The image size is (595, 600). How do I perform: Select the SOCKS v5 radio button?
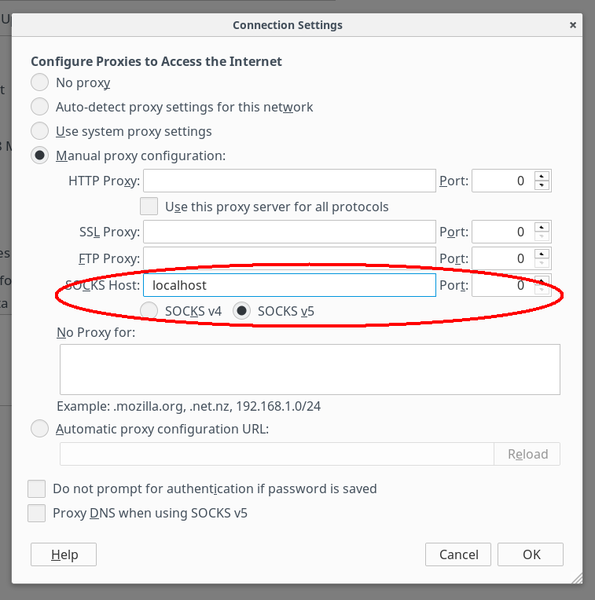tap(241, 311)
